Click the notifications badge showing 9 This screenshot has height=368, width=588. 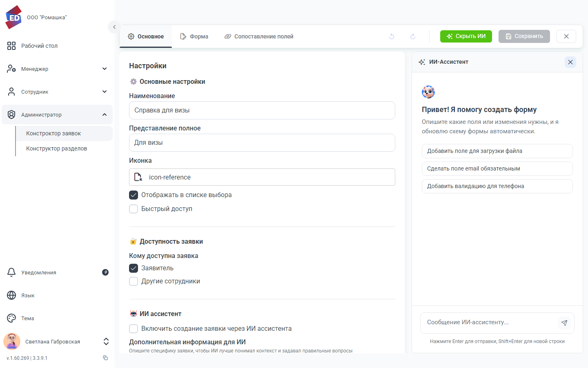point(105,272)
